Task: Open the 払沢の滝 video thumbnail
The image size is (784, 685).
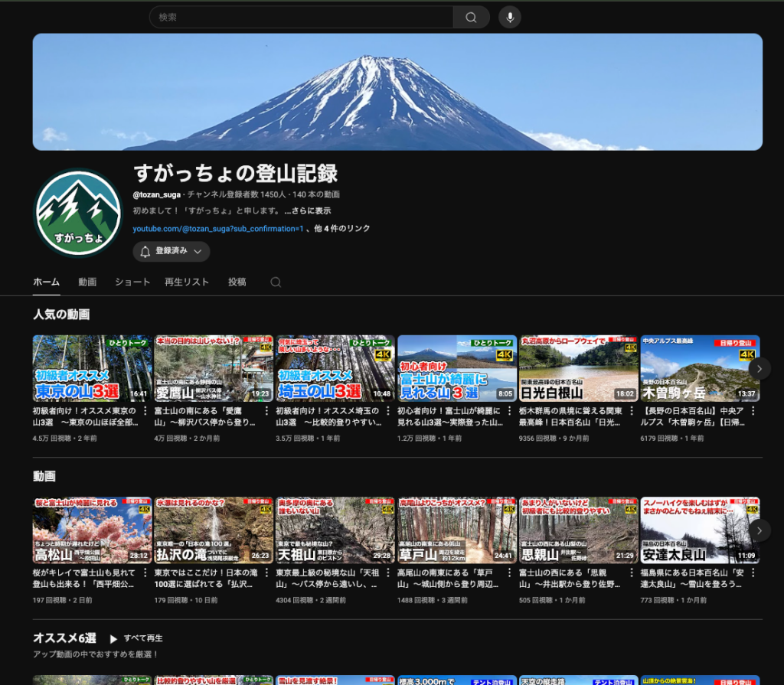Action: (x=214, y=530)
